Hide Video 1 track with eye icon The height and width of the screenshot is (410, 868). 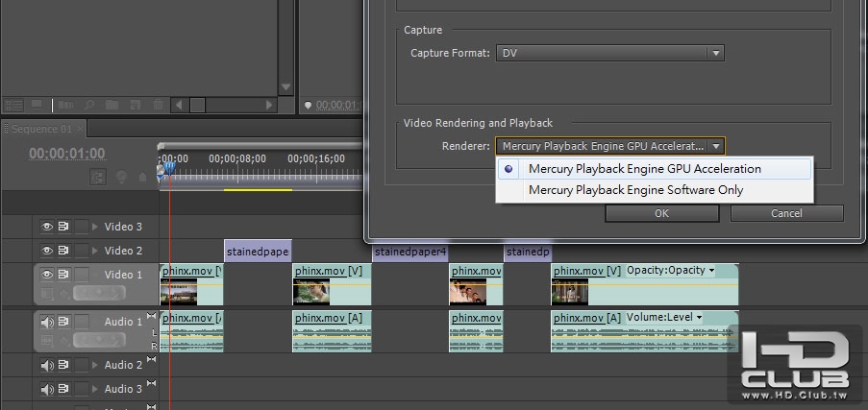pos(48,275)
